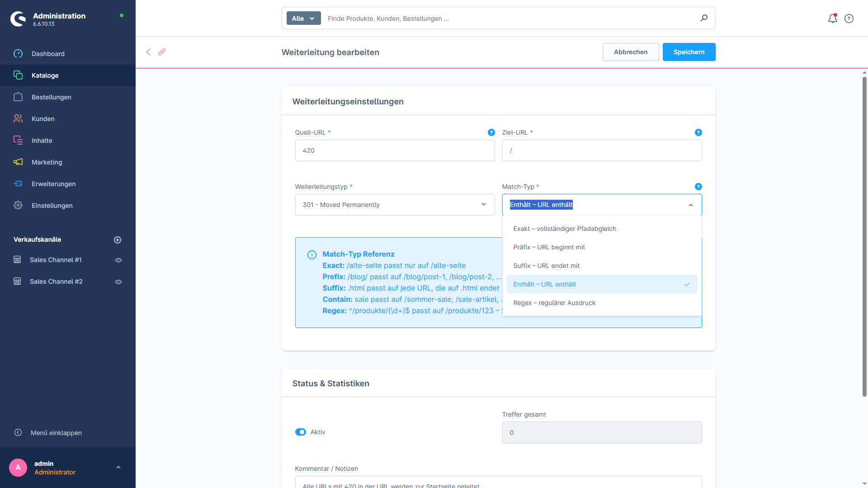Click the Inhalte content icon
Viewport: 868px width, 488px height.
point(18,141)
